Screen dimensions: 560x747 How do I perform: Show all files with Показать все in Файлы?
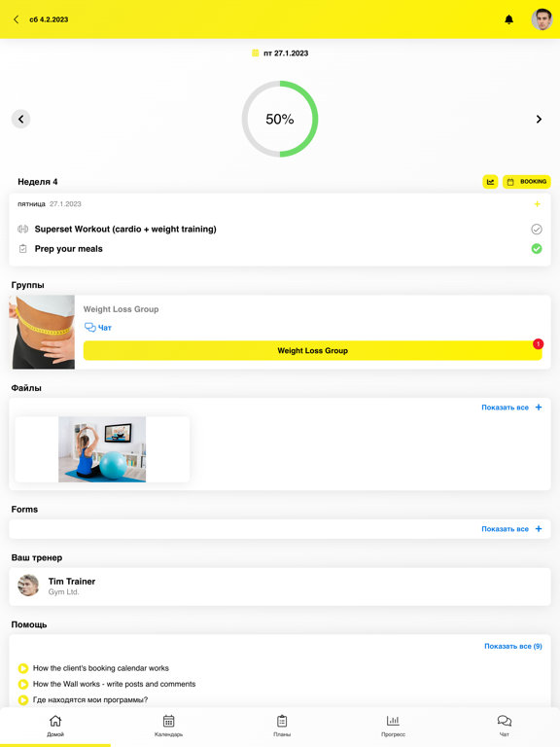tap(505, 408)
